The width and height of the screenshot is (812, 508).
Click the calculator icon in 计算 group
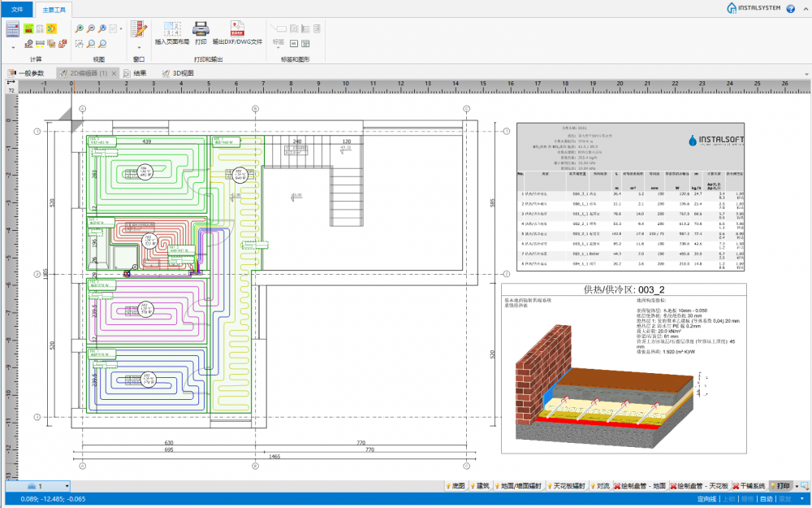click(12, 29)
